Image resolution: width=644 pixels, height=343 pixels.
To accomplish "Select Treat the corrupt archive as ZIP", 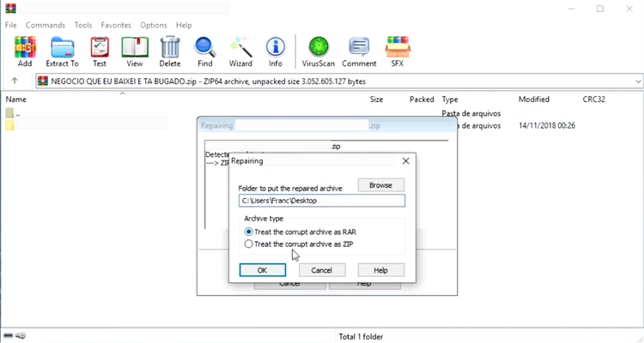I will [299, 244].
